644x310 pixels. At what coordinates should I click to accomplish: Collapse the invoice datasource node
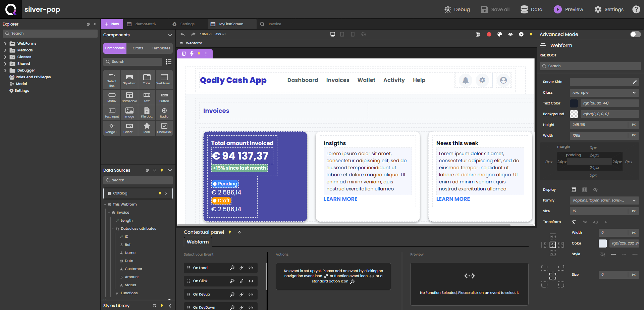point(109,213)
